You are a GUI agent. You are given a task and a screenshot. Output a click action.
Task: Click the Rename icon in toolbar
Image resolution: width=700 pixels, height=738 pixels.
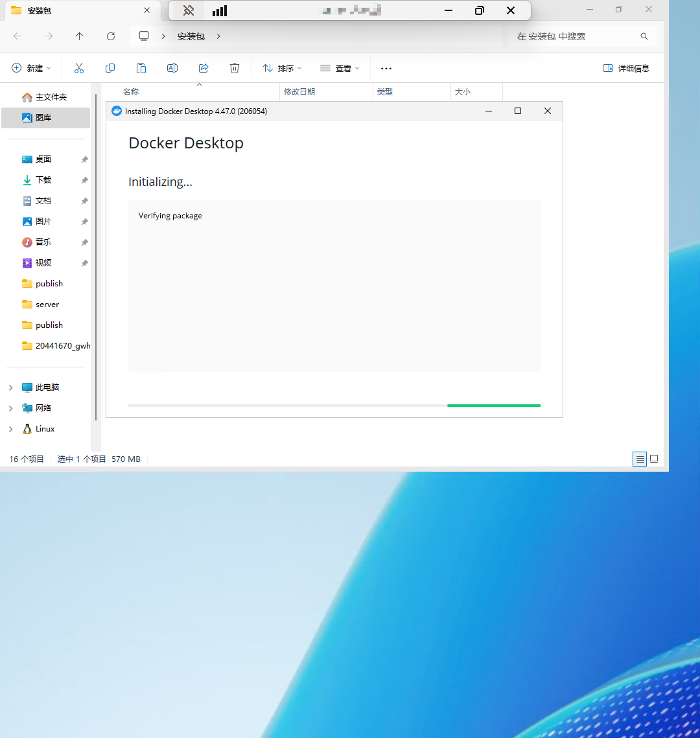tap(172, 68)
